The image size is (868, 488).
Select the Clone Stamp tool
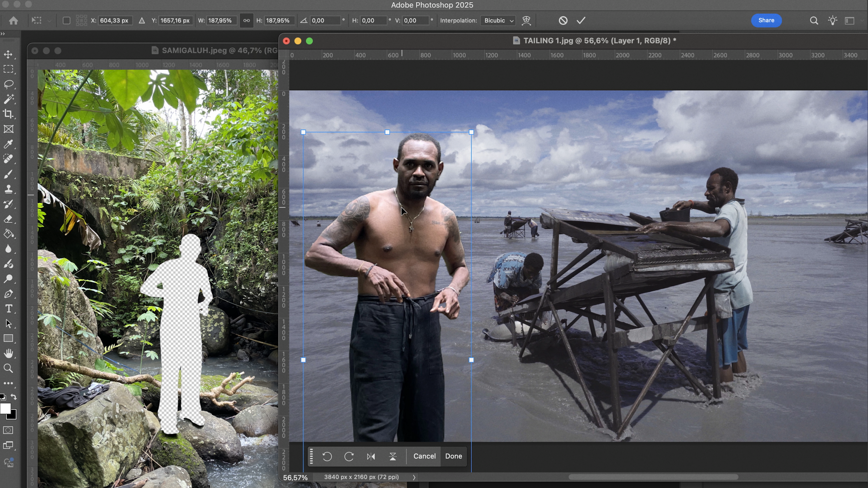[8, 189]
